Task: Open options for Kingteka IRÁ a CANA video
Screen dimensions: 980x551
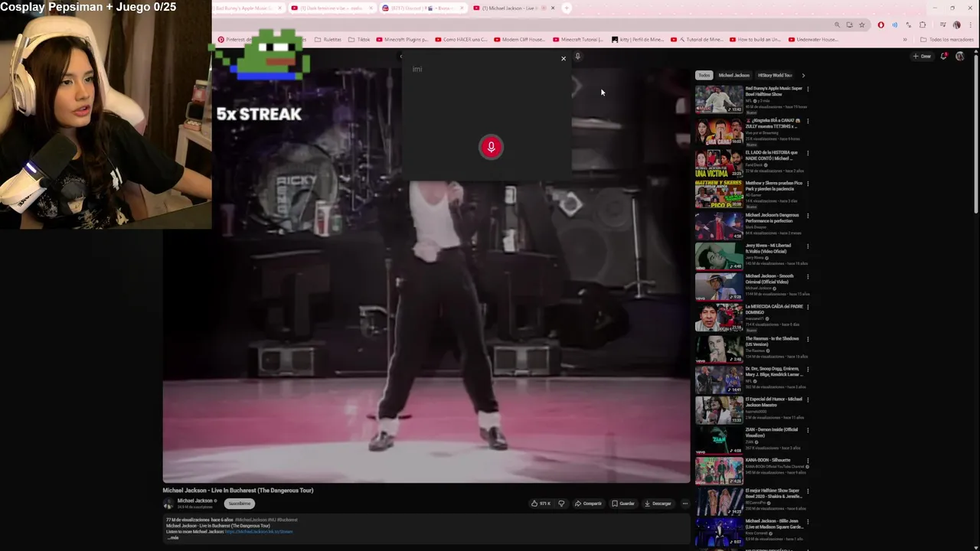Action: (808, 121)
